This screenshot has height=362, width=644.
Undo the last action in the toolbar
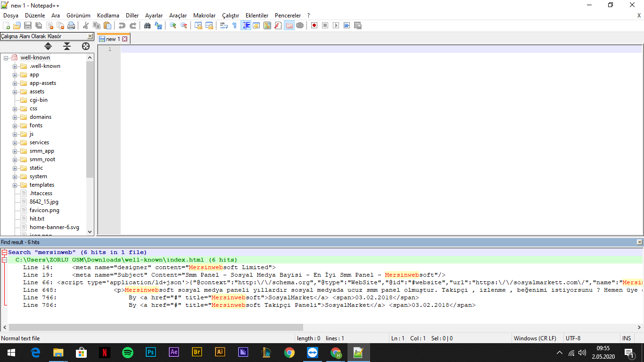point(122,25)
